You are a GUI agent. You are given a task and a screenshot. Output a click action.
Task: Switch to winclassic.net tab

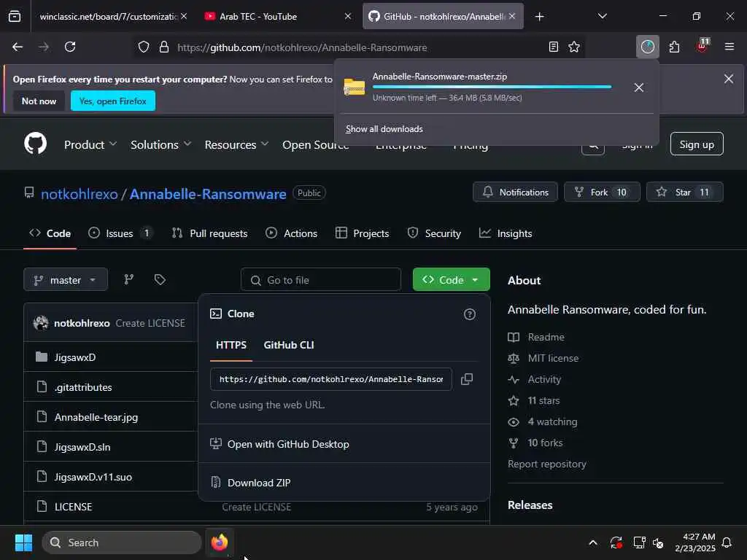[108, 16]
